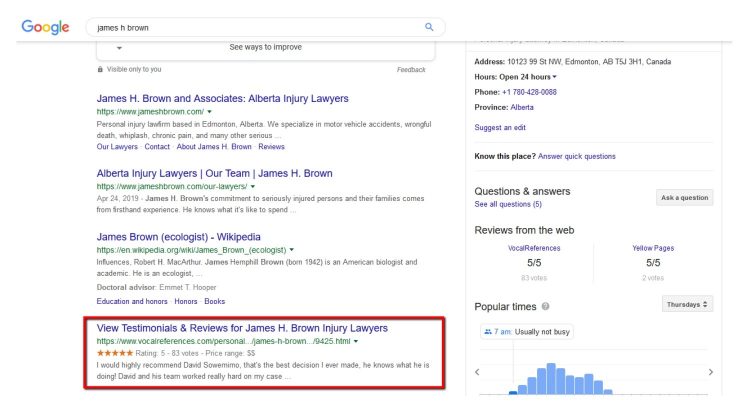This screenshot has width=742, height=416.
Task: Open Education and honors sitelink
Action: [x=132, y=301]
